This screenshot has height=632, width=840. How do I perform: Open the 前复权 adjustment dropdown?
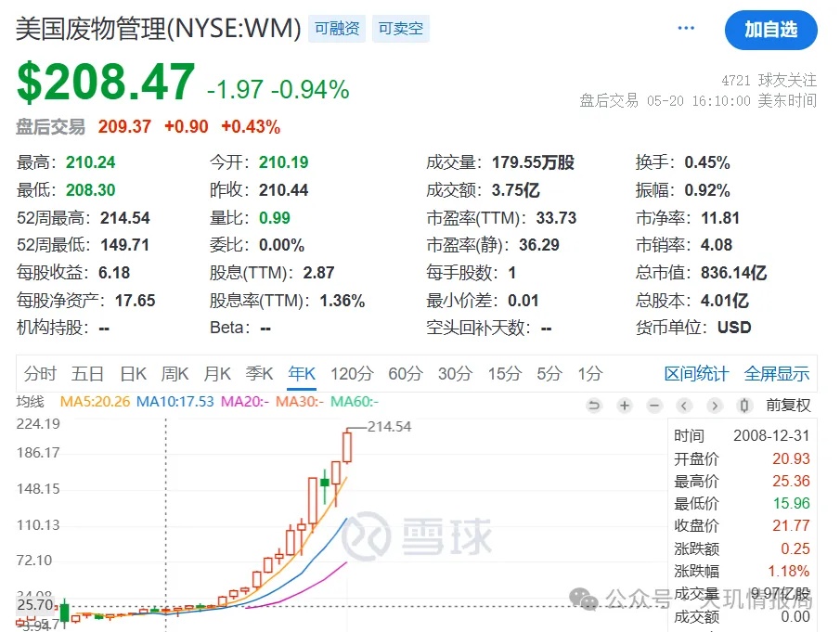[788, 406]
